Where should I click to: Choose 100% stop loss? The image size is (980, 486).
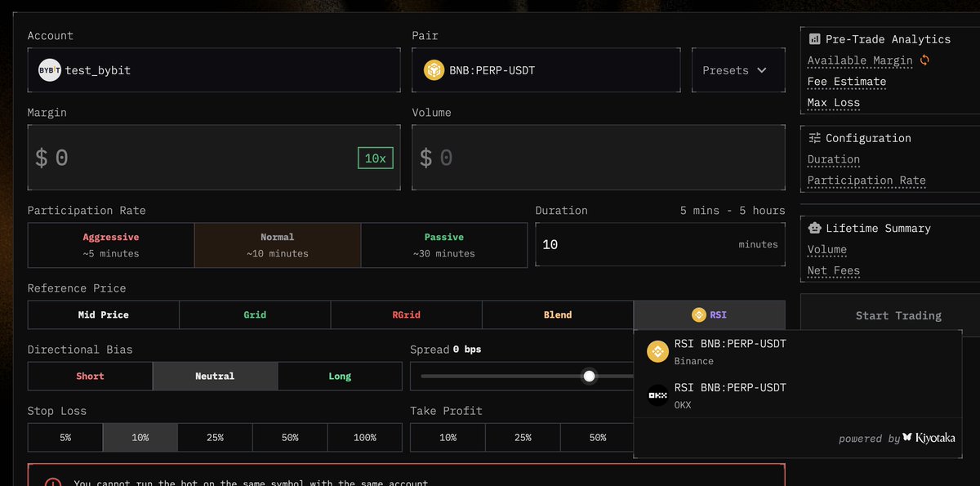[365, 438]
